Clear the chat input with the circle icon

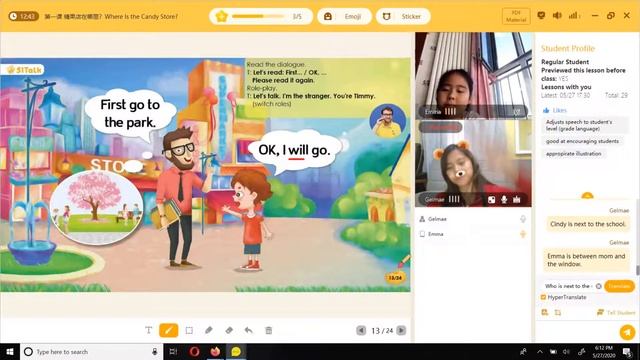point(598,286)
